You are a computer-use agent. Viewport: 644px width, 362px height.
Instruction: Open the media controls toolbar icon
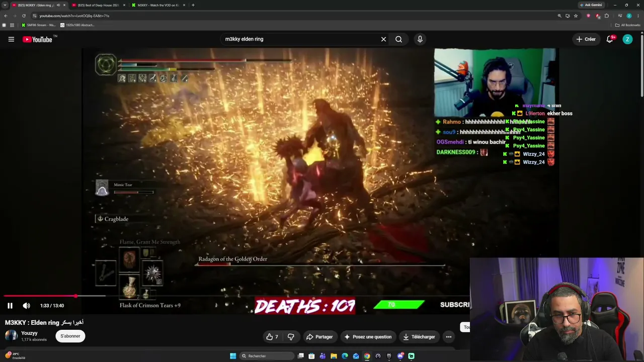(x=620, y=16)
